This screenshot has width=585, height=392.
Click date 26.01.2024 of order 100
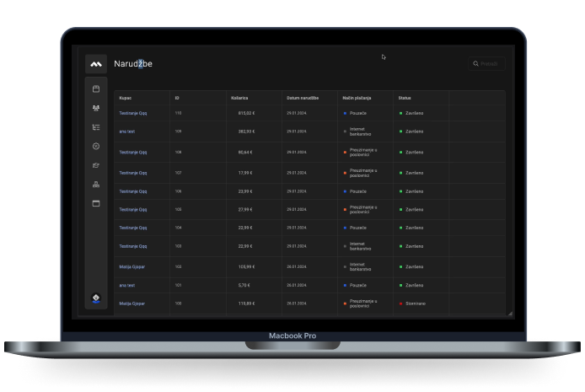(297, 303)
